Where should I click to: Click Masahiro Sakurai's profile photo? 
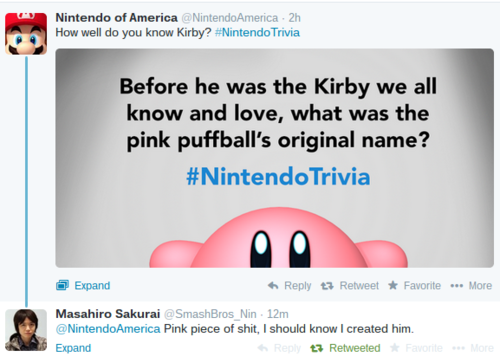click(26, 330)
